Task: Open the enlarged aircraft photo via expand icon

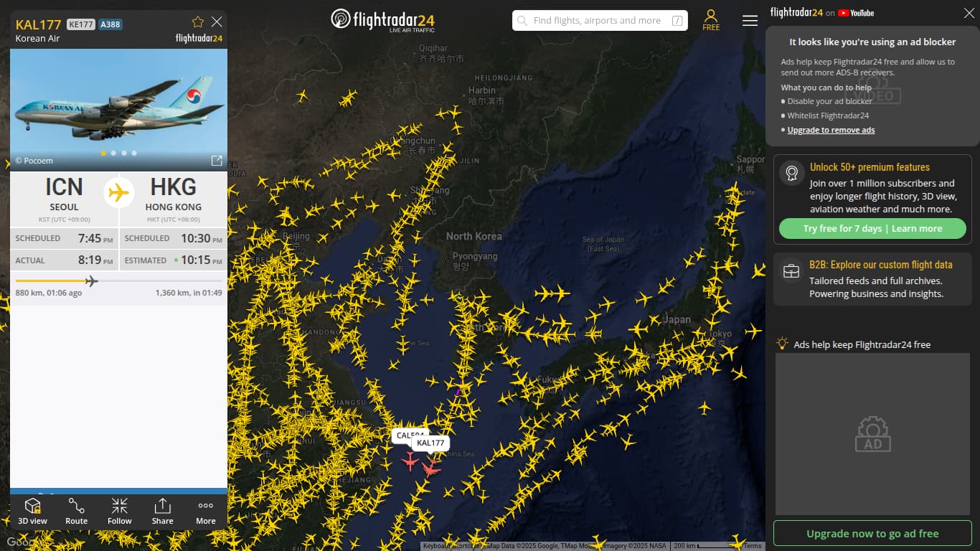Action: pos(217,161)
